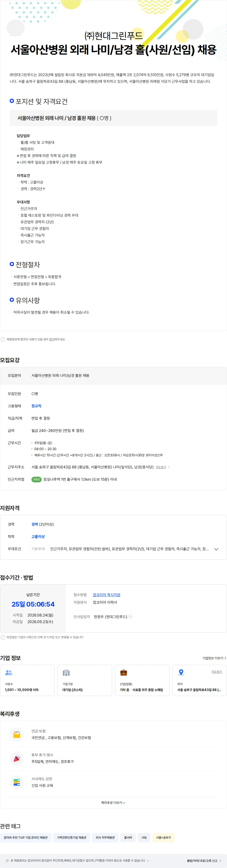
Task: Click the 사내제도·성장 books icon
Action: pyautogui.click(x=17, y=782)
